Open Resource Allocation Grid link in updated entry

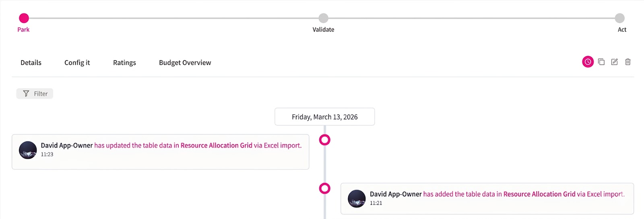pos(216,145)
